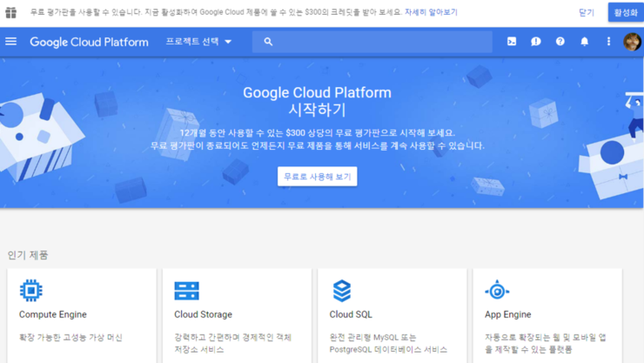Click the gift icon in trial banner

(x=11, y=13)
